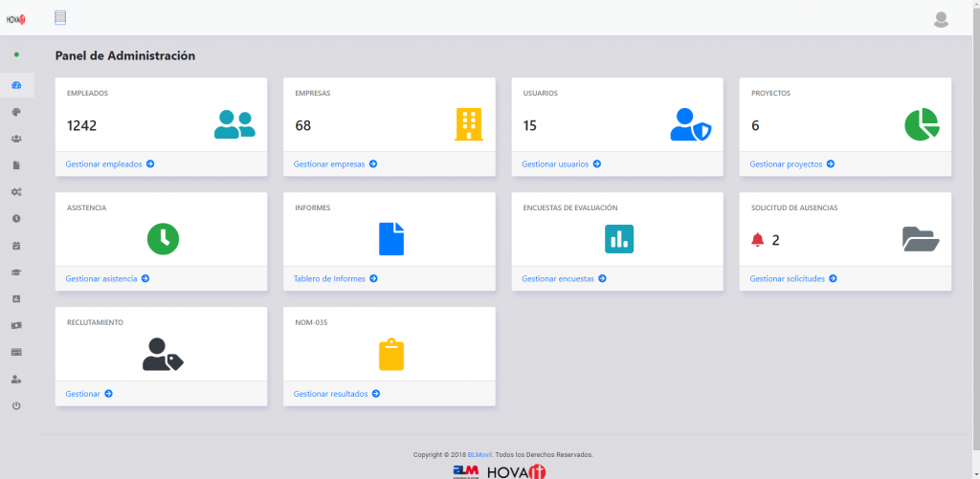Open Gestionar encuestas link

tap(563, 279)
